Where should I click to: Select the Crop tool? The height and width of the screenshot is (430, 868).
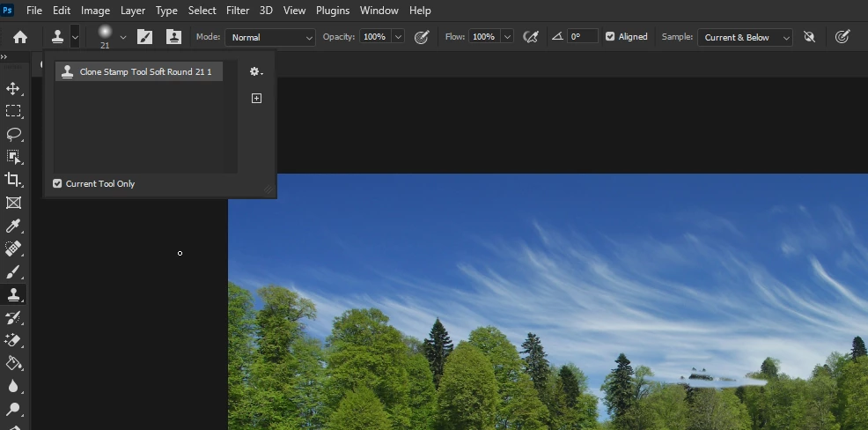tap(13, 180)
